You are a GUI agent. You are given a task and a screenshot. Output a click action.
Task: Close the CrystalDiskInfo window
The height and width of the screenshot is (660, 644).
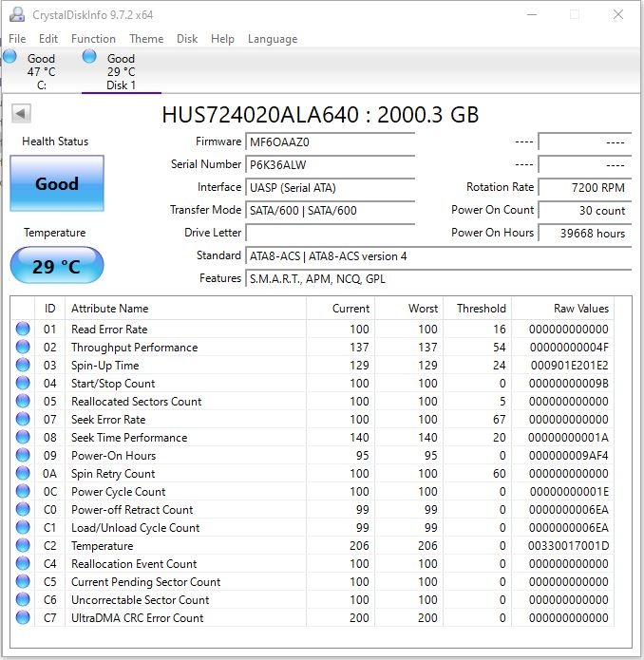[618, 15]
